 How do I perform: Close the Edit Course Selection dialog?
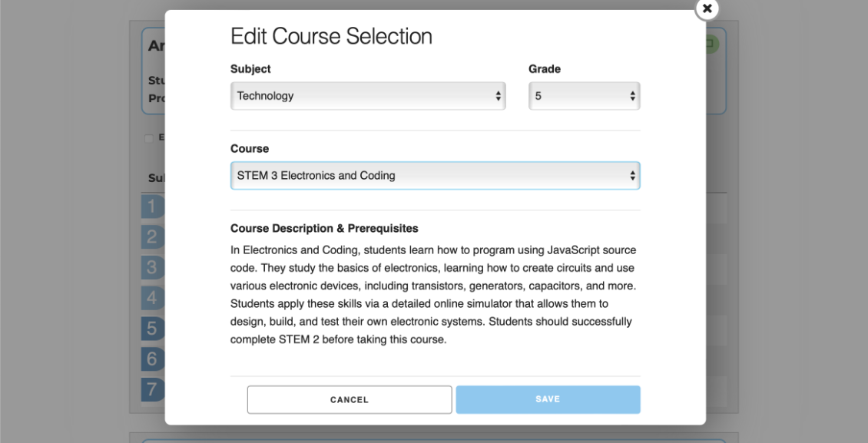[707, 9]
